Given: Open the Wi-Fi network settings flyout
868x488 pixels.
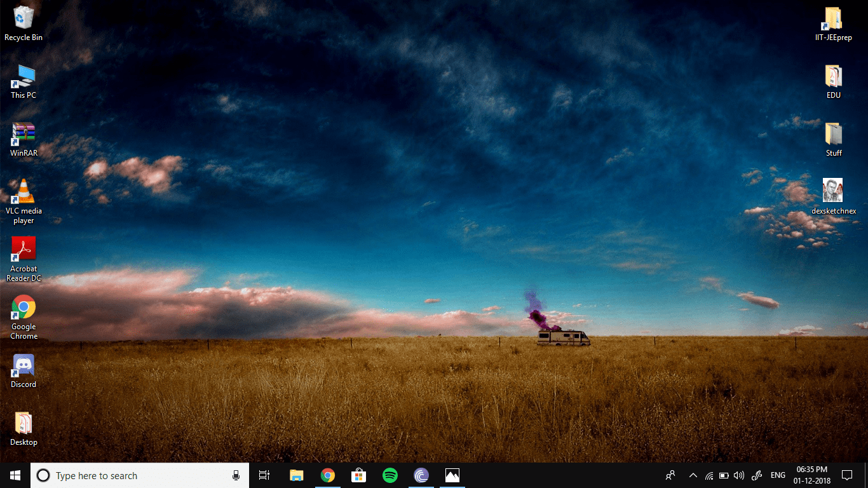Looking at the screenshot, I should pos(709,475).
